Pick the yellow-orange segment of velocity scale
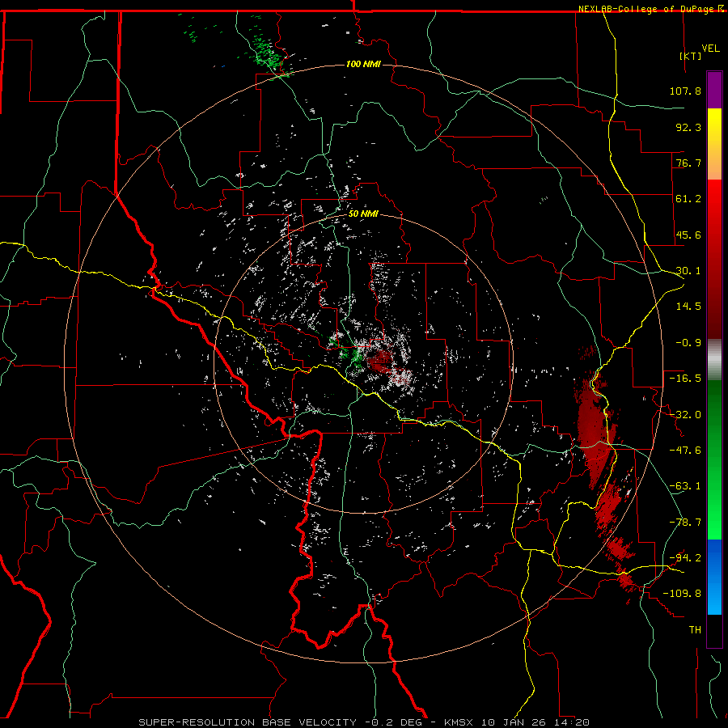Image resolution: width=728 pixels, height=728 pixels. [714, 144]
